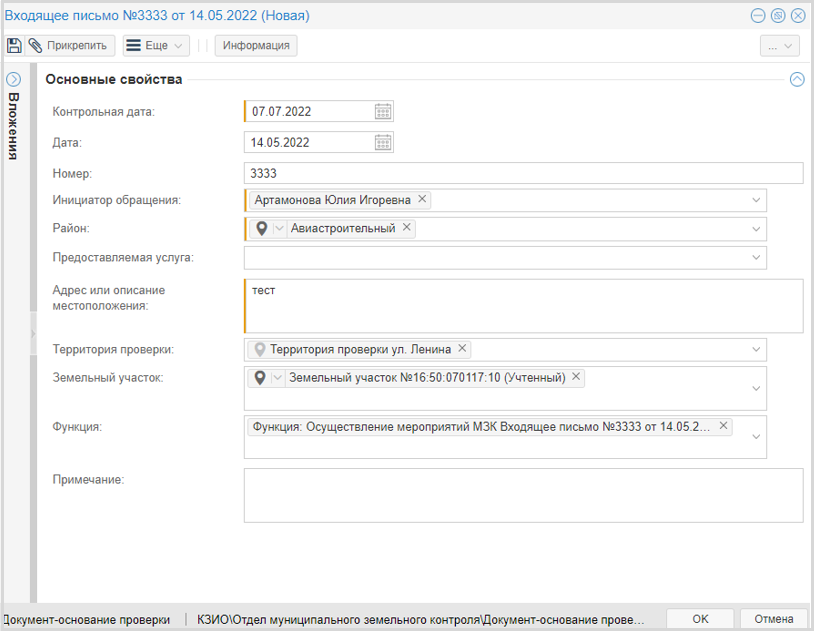The image size is (814, 631).
Task: Click the map pin icon in Район
Action: coord(262,228)
